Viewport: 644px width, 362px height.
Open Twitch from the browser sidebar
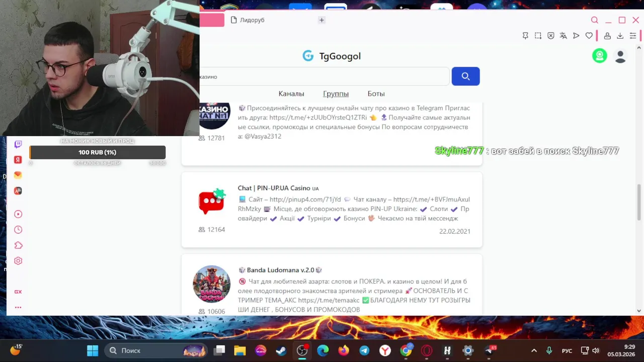(x=18, y=144)
